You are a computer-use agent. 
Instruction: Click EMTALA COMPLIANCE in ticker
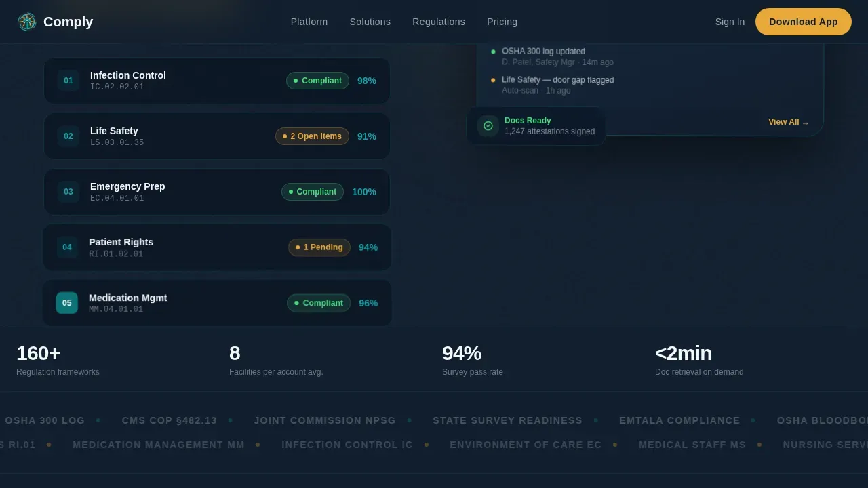tap(679, 420)
